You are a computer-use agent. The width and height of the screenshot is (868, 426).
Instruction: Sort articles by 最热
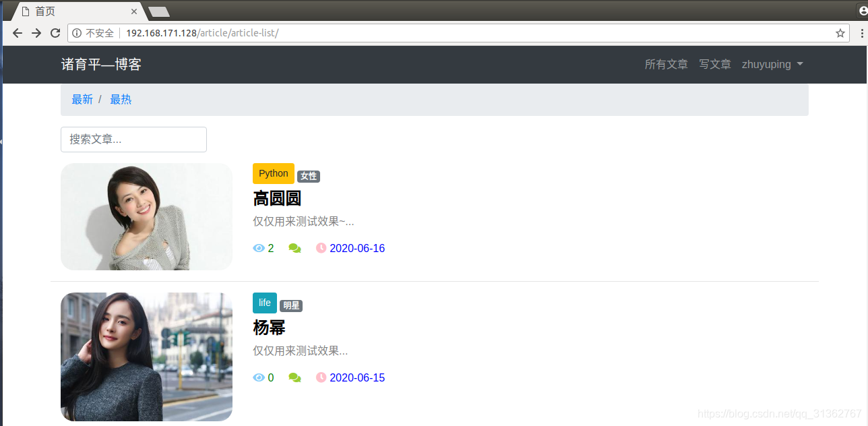point(121,100)
